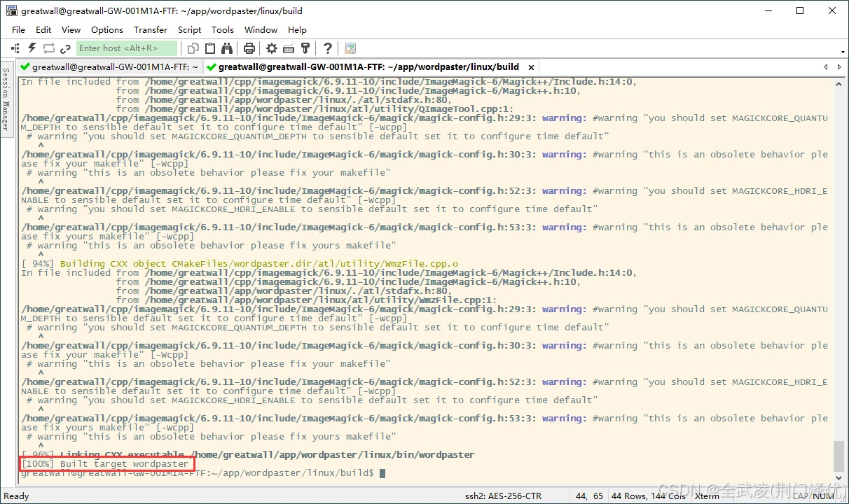Click the Paste clipboard icon
This screenshot has width=849, height=504.
(210, 48)
